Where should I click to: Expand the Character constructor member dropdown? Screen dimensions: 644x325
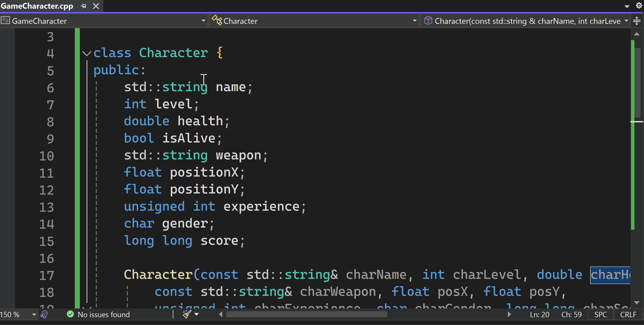click(626, 21)
